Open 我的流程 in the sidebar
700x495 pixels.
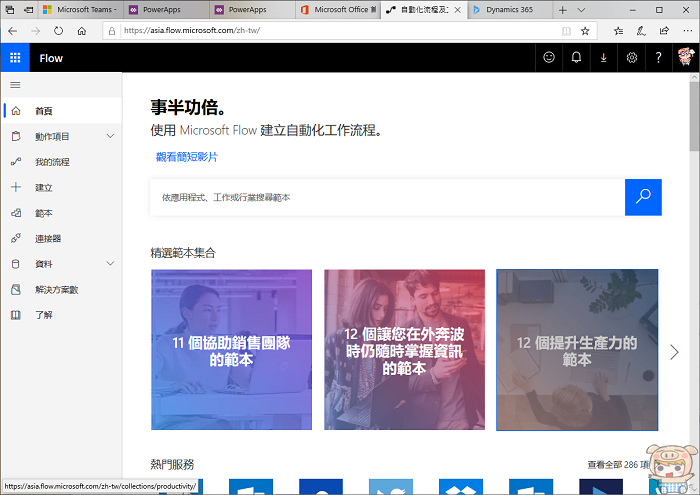(52, 162)
